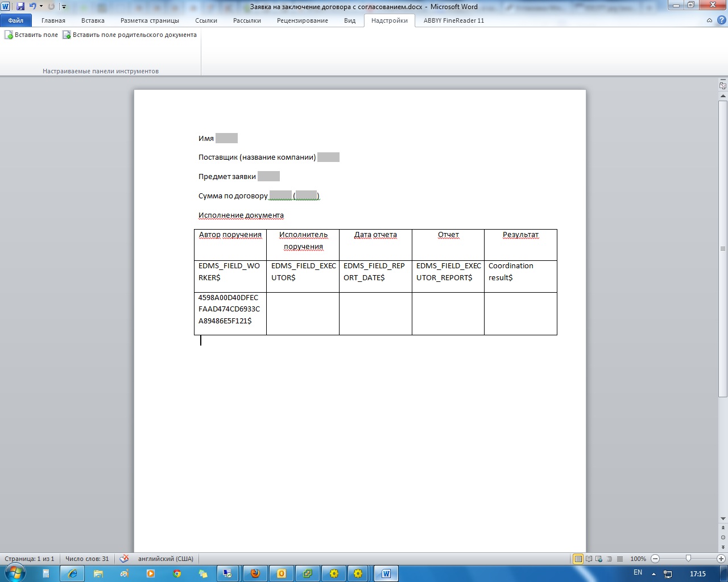This screenshot has height=582, width=728.
Task: Open Firefox from the taskbar
Action: (x=255, y=573)
